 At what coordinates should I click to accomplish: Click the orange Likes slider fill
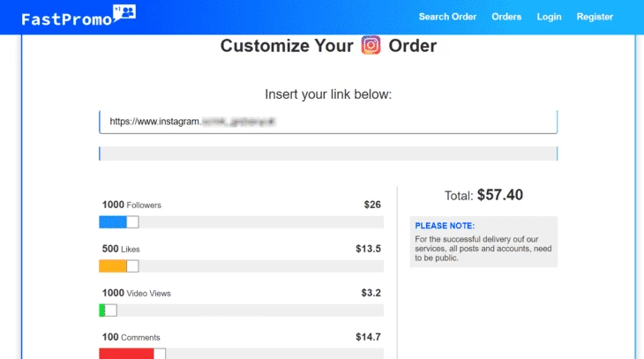[113, 266]
